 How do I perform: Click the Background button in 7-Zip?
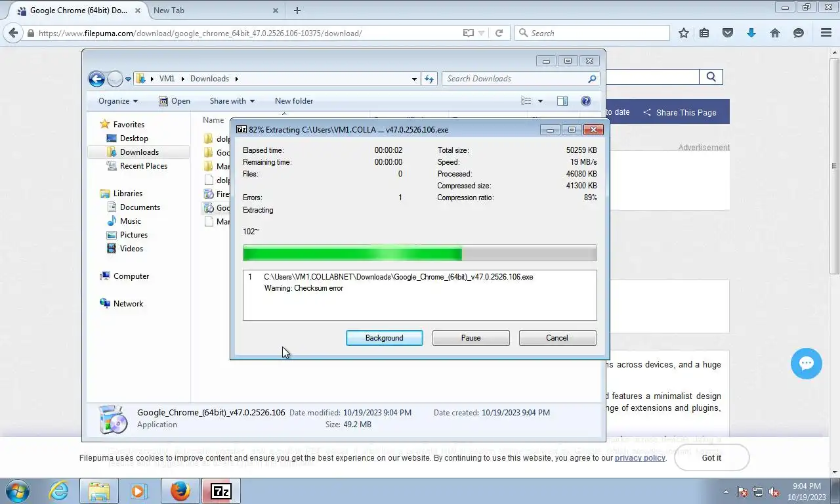(385, 338)
